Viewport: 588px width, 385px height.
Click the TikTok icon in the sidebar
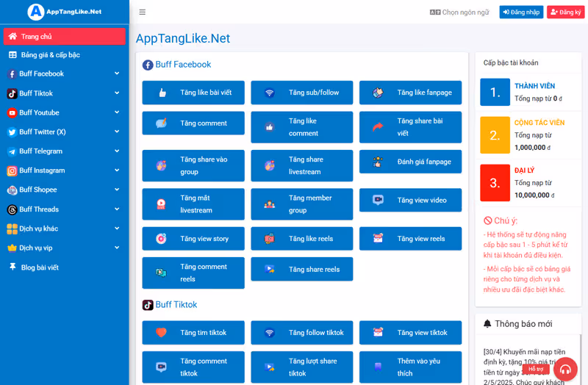click(x=12, y=93)
